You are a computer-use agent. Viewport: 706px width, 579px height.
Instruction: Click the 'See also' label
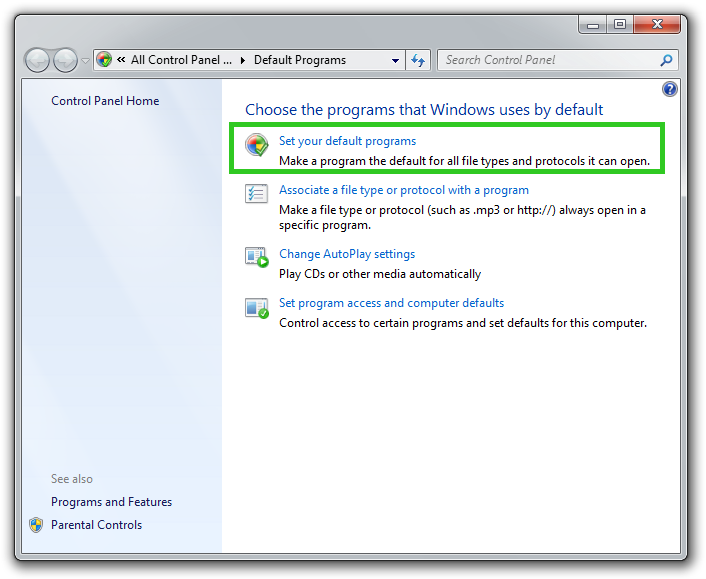click(72, 479)
